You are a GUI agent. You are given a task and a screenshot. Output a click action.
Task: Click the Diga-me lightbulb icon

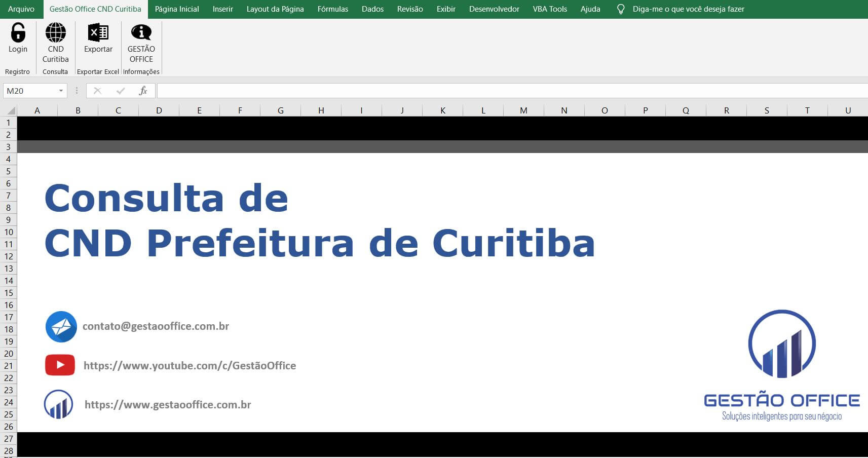(x=621, y=9)
